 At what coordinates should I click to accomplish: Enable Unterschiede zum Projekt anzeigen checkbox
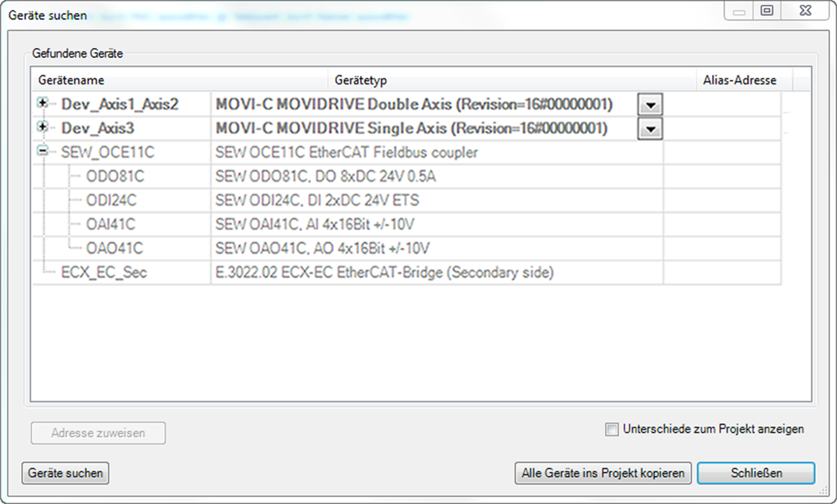point(613,429)
